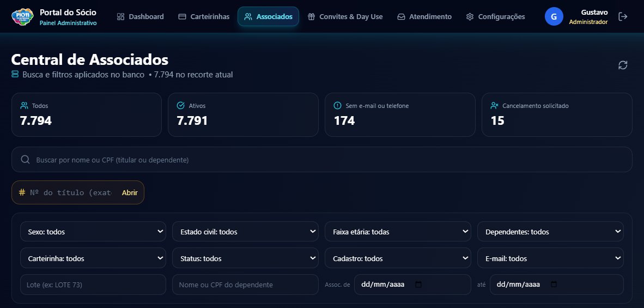Focus the search by nome ou CPF field
644x308 pixels.
point(321,159)
